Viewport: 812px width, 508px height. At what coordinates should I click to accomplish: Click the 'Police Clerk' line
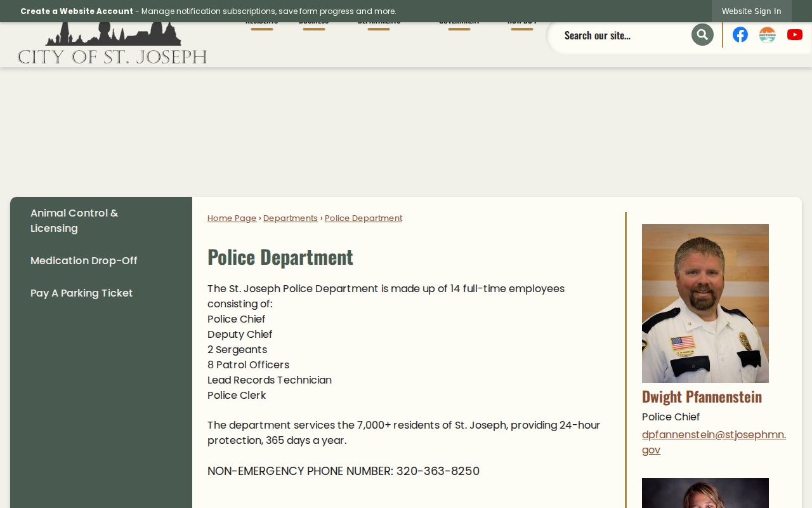click(237, 395)
